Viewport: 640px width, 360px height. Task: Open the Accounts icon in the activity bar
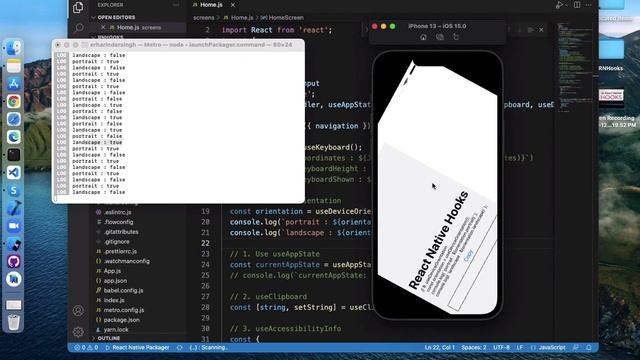(78, 311)
